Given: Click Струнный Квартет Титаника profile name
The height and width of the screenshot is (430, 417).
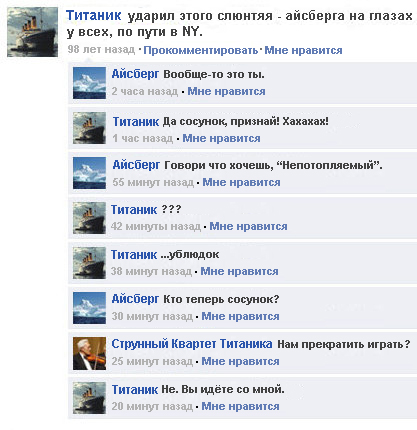Looking at the screenshot, I should (192, 344).
